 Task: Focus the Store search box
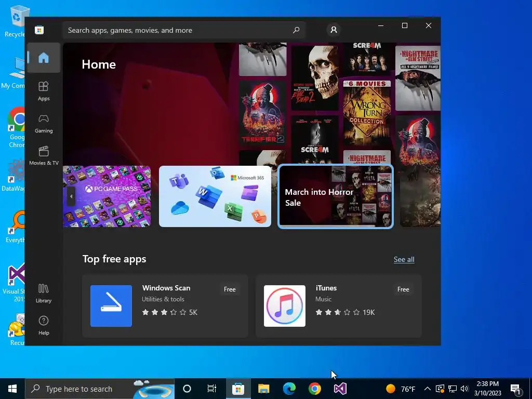pyautogui.click(x=184, y=30)
